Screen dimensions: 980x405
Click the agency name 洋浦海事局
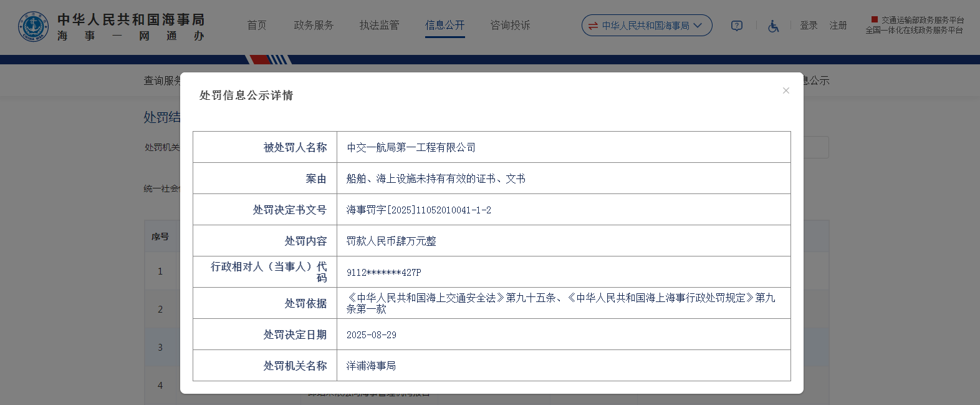click(x=371, y=366)
